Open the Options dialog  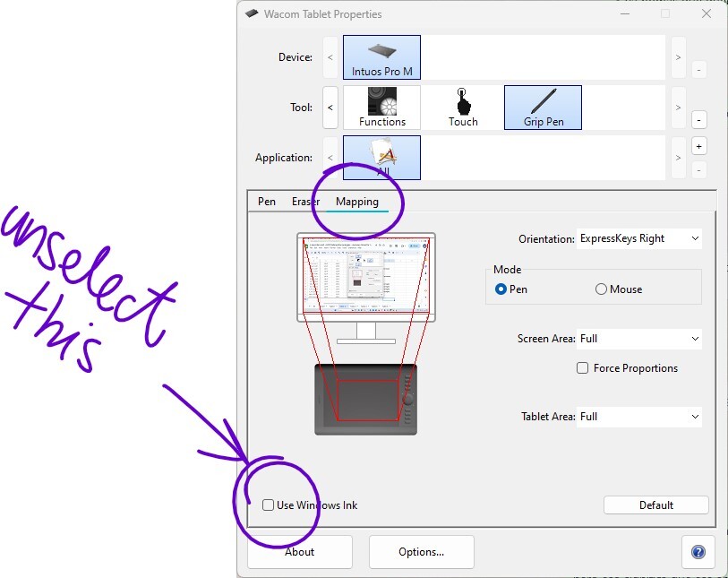pyautogui.click(x=421, y=551)
